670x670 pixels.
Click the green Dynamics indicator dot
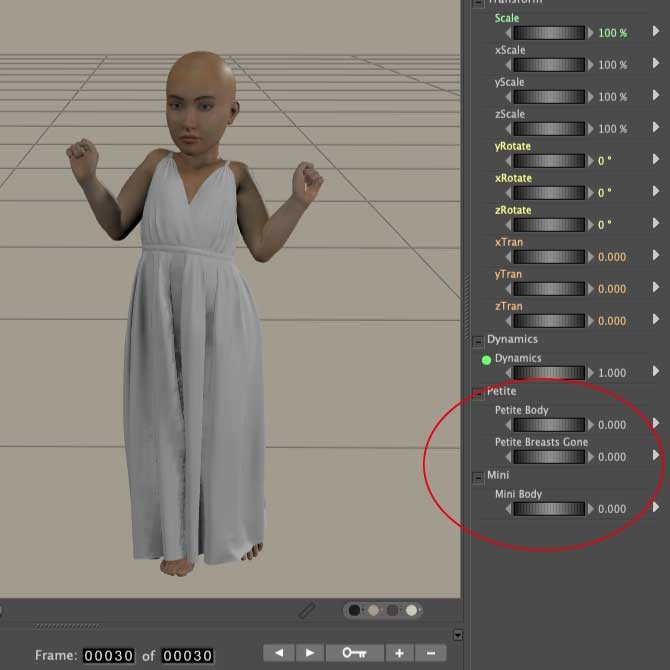coord(487,359)
